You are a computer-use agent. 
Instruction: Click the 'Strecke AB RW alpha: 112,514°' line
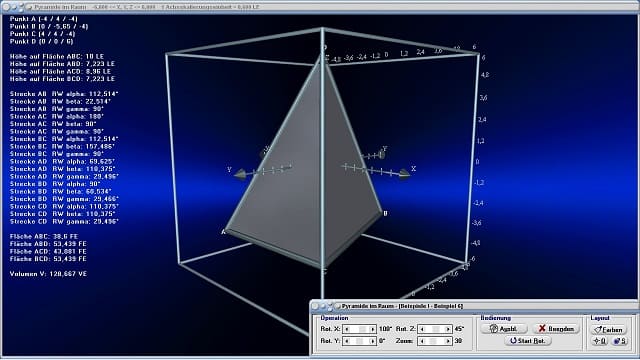(x=64, y=94)
